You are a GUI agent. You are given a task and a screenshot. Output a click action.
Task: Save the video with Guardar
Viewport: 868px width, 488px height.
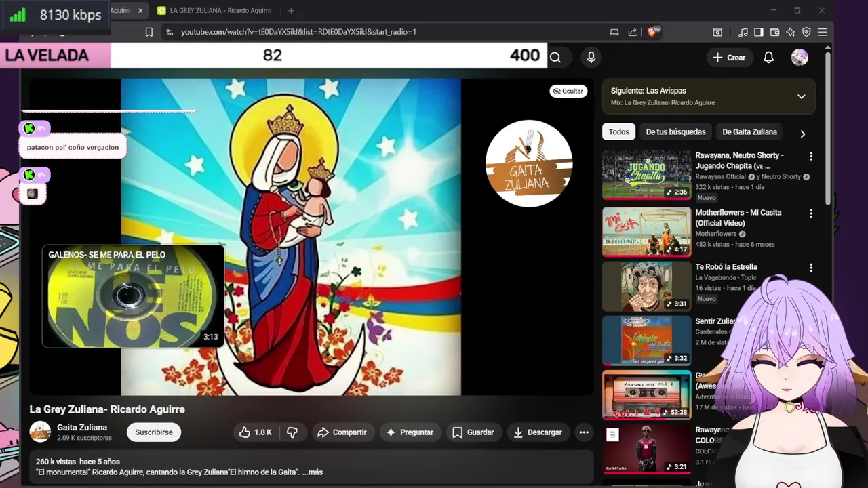tap(473, 432)
